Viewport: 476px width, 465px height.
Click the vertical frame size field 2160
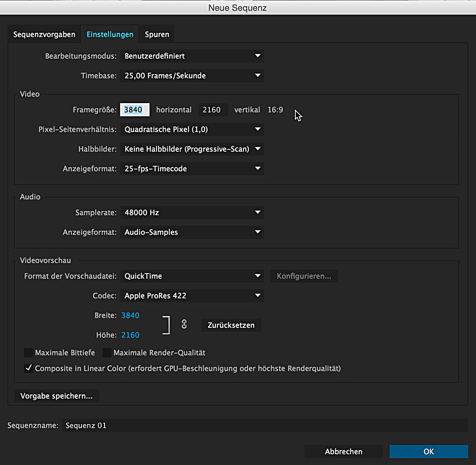coord(212,110)
